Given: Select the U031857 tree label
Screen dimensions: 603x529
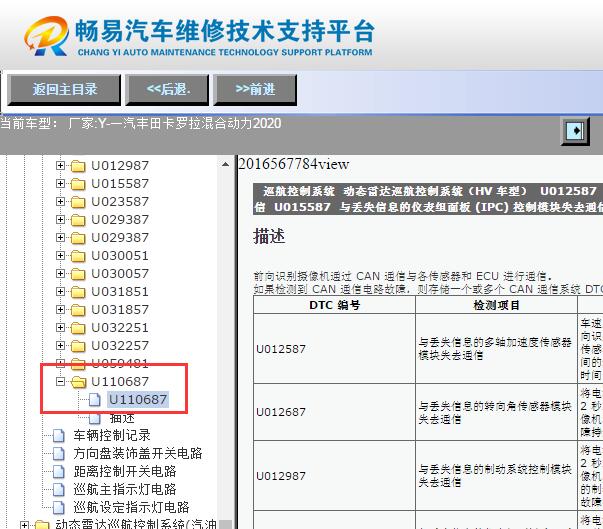Looking at the screenshot, I should coord(120,310).
